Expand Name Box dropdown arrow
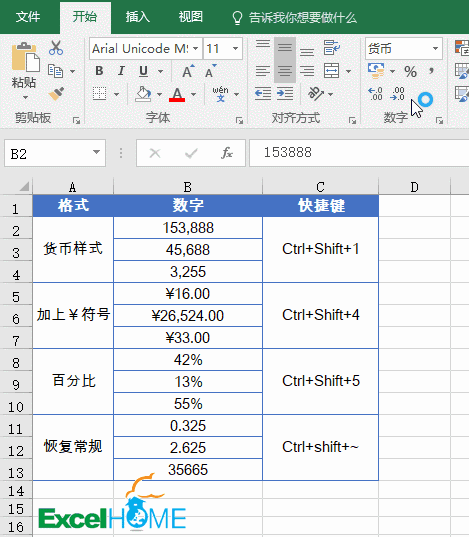469x537 pixels. click(x=97, y=152)
